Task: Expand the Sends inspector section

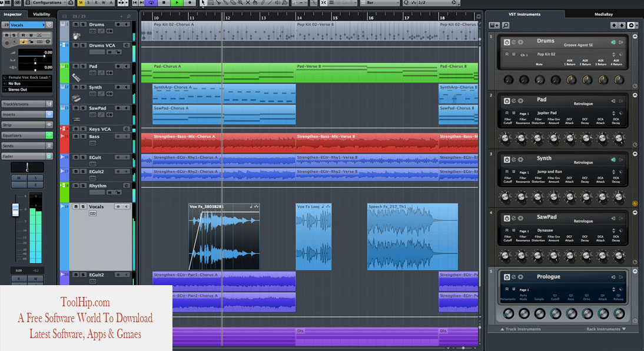Action: [23, 146]
